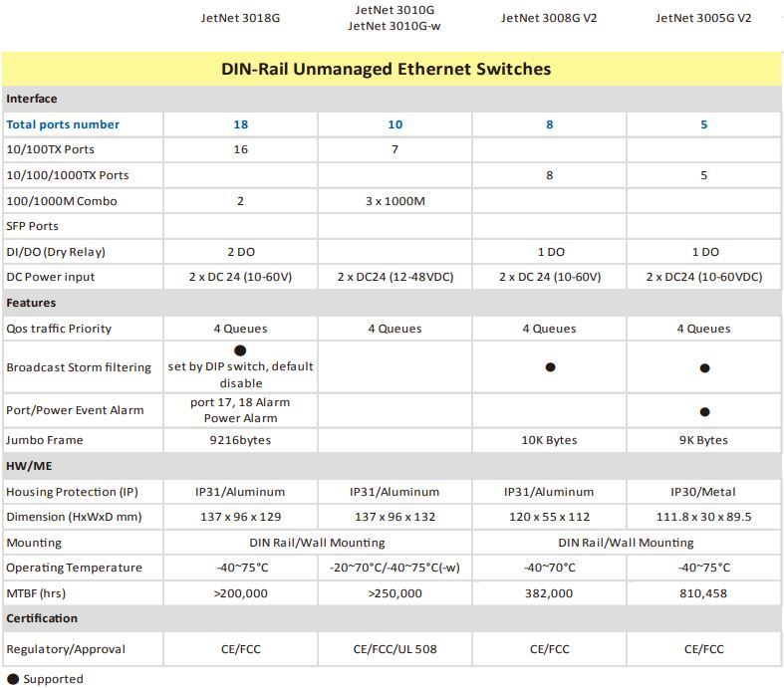Click the Mounting row label
Image resolution: width=784 pixels, height=688 pixels.
34,543
